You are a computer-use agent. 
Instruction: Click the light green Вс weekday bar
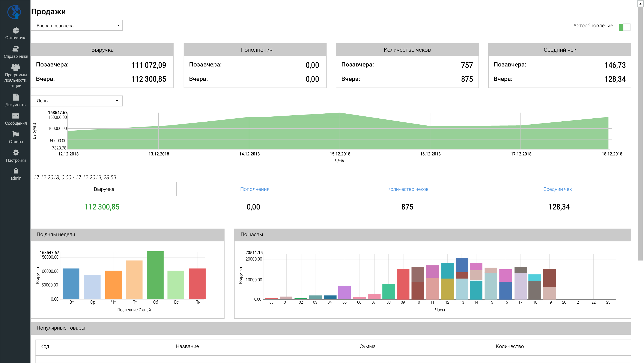176,285
